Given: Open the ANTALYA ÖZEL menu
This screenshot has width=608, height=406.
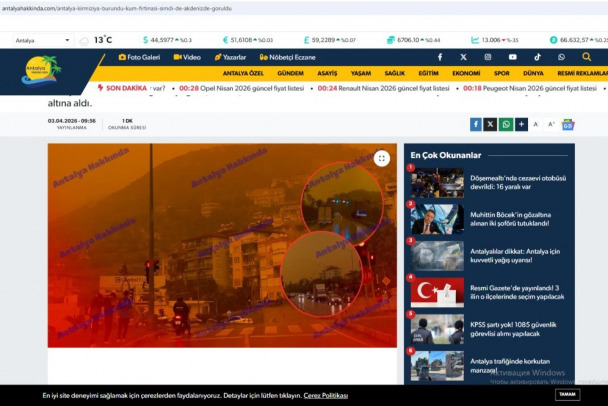Looking at the screenshot, I should tap(242, 73).
